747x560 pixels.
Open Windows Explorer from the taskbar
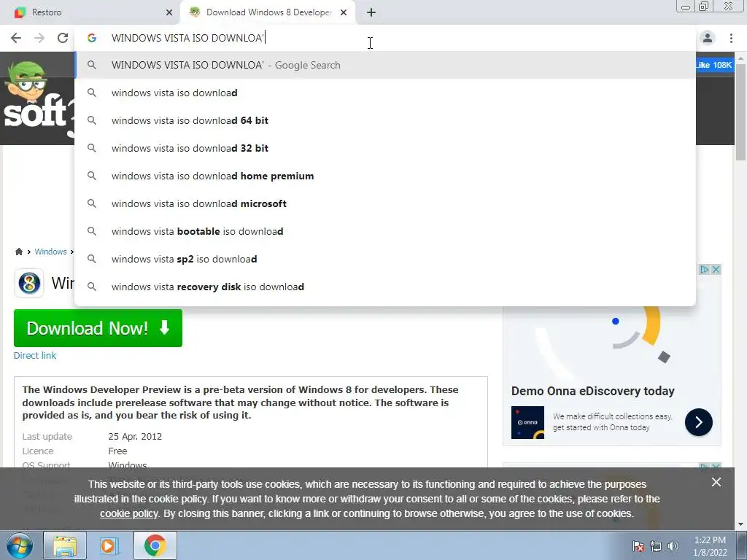(x=65, y=545)
